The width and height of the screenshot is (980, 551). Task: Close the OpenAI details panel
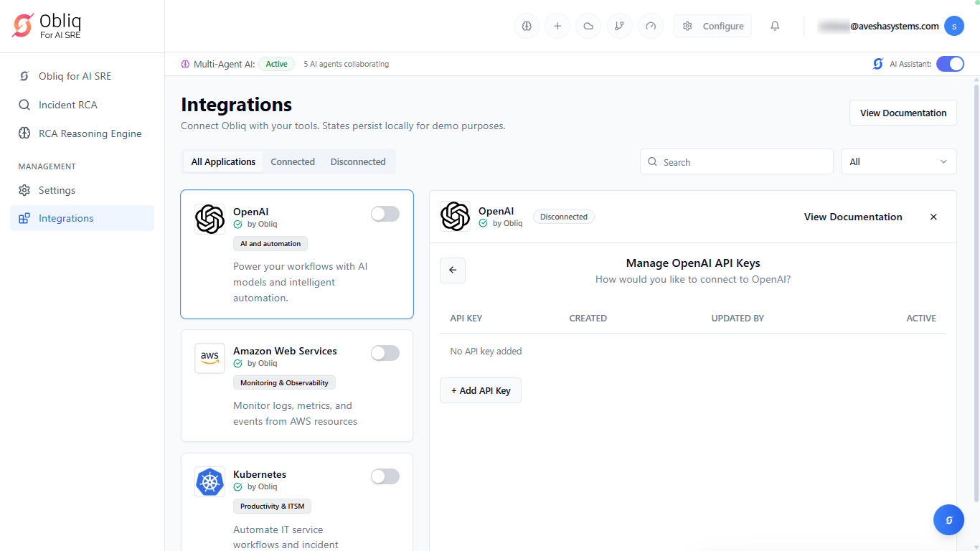point(933,217)
